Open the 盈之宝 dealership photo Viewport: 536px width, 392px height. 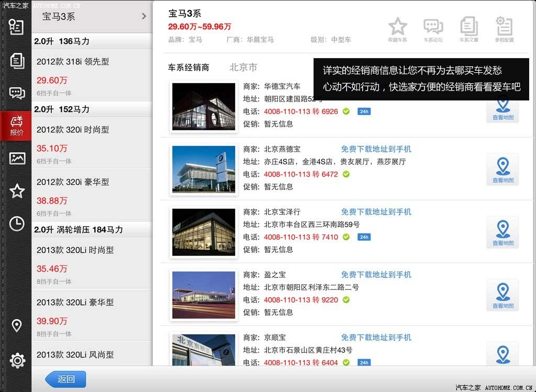(x=204, y=295)
